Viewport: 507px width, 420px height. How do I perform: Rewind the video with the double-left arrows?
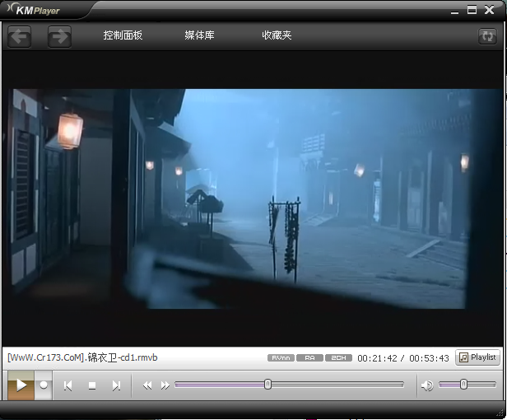(x=147, y=385)
